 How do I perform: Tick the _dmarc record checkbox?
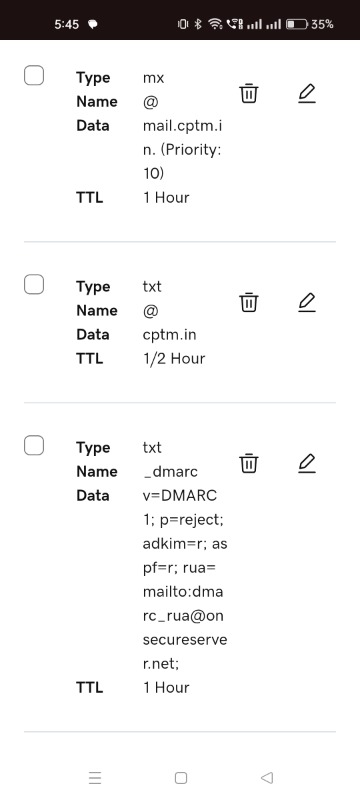(x=34, y=445)
